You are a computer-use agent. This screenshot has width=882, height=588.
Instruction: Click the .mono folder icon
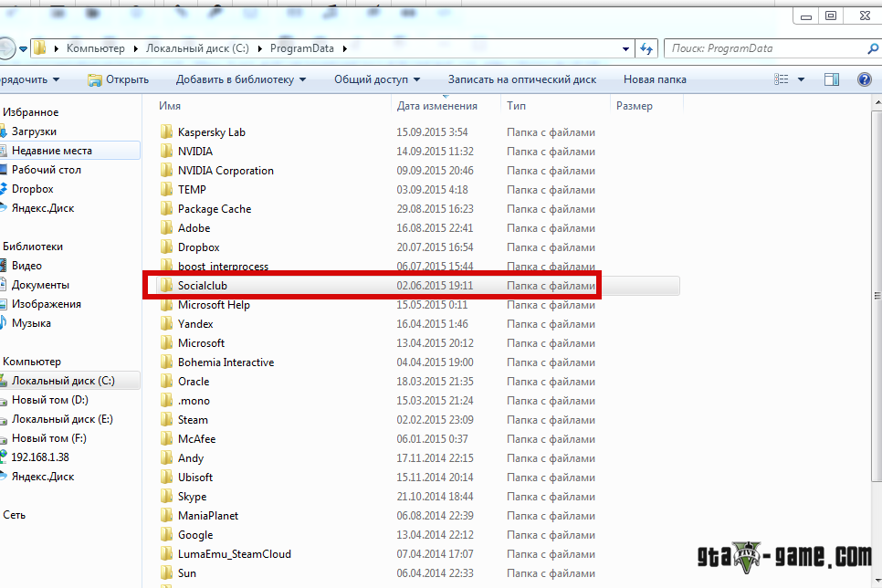tap(166, 400)
